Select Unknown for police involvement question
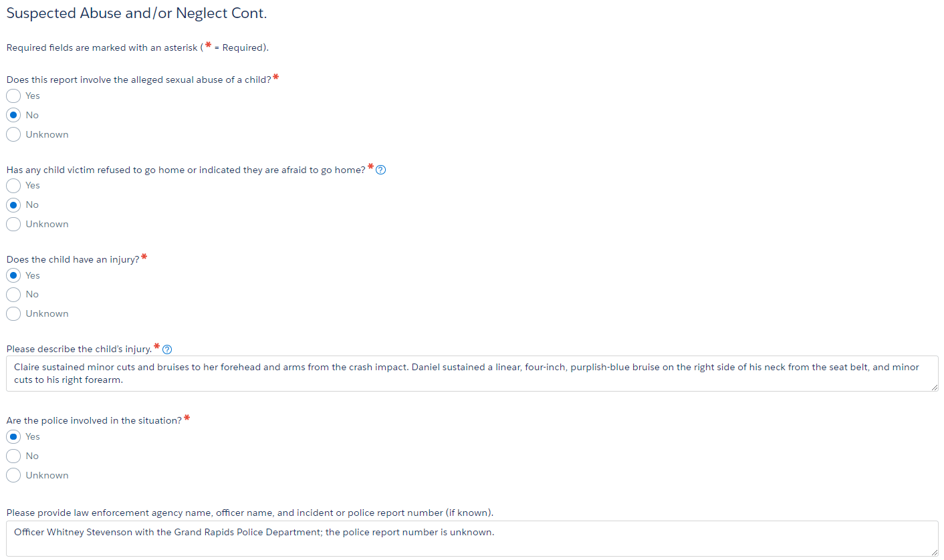Screen dimensions: 944x560 13,475
